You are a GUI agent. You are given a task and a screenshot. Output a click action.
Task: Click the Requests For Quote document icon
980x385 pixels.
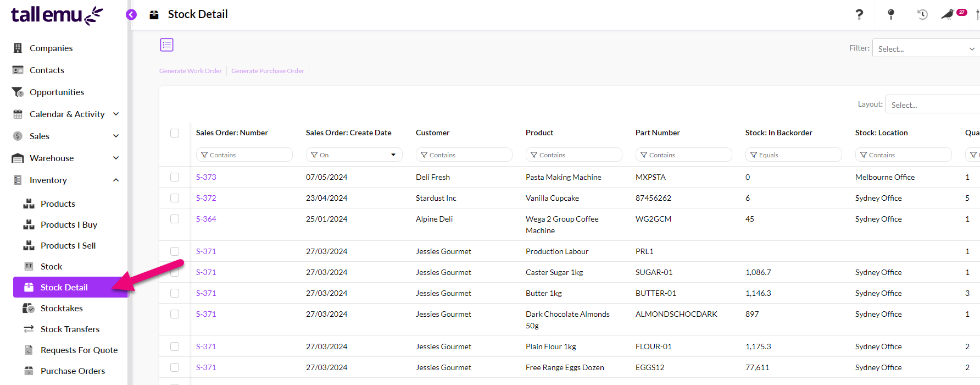(29, 350)
